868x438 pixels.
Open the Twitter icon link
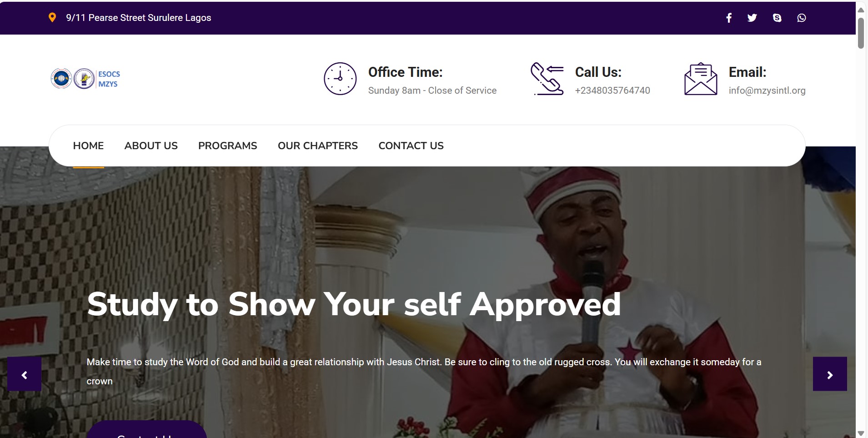coord(752,18)
